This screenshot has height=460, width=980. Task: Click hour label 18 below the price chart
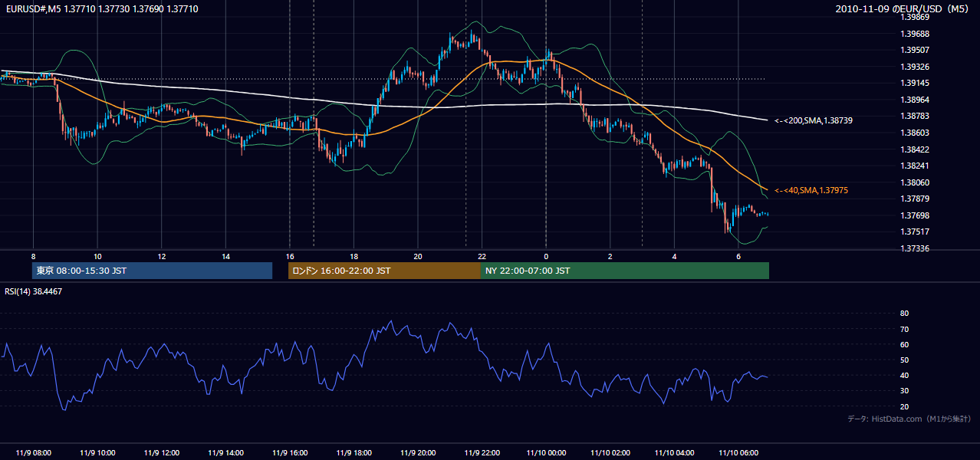(x=354, y=256)
